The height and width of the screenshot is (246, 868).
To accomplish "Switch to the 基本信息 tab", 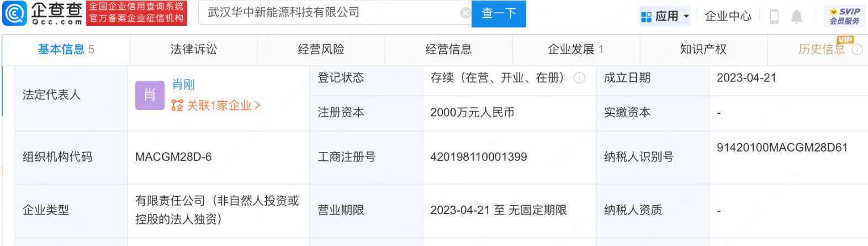I will [x=66, y=50].
